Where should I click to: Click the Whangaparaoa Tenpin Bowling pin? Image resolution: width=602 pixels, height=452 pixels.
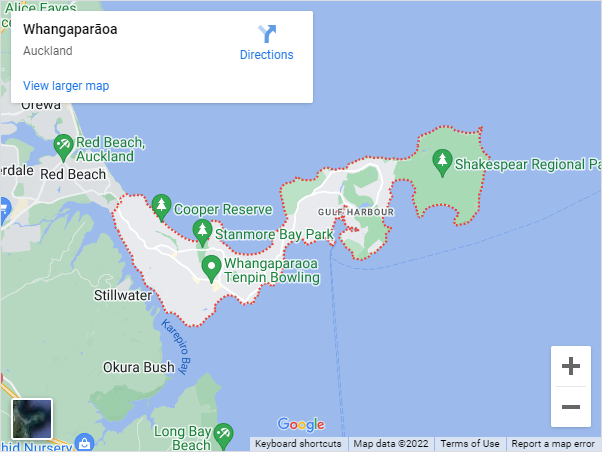tap(211, 269)
